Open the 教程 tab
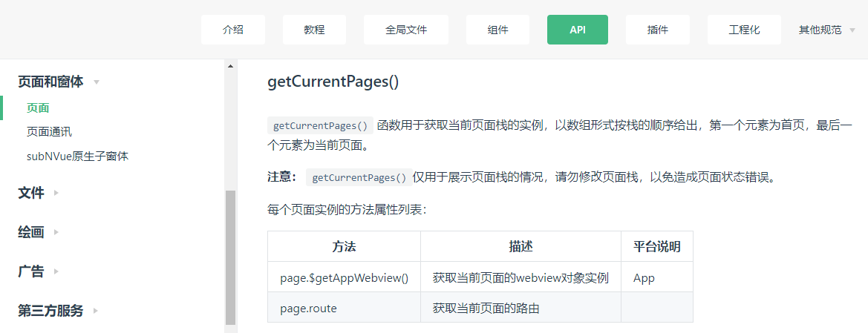The image size is (868, 333). (314, 30)
